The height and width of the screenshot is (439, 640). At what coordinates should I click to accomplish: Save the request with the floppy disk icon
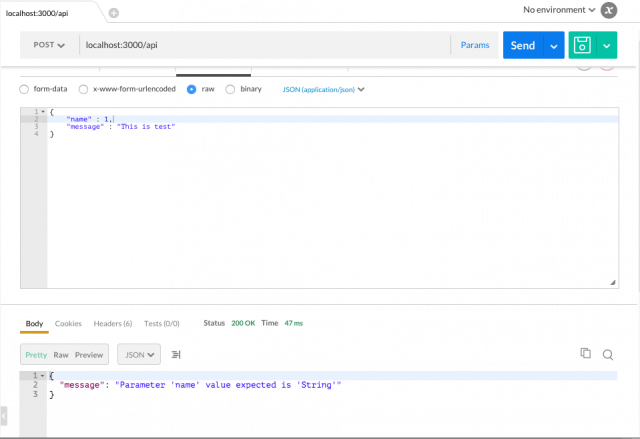point(582,45)
